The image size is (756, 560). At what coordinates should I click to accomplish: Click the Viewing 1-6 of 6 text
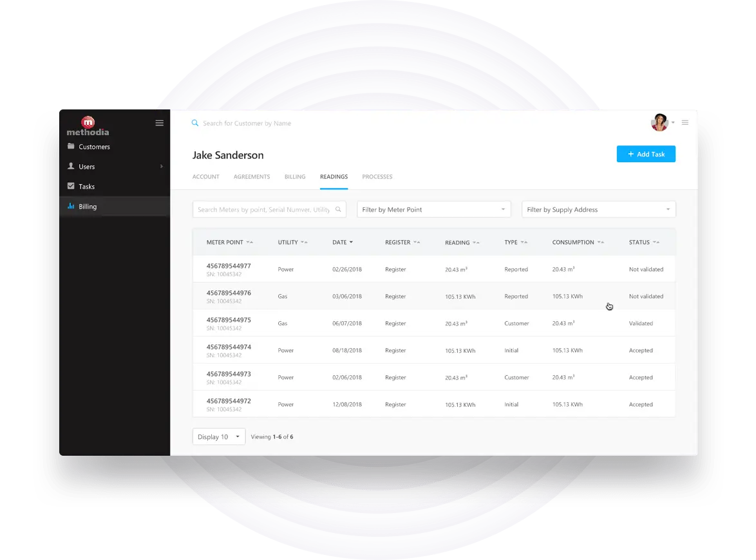(272, 436)
